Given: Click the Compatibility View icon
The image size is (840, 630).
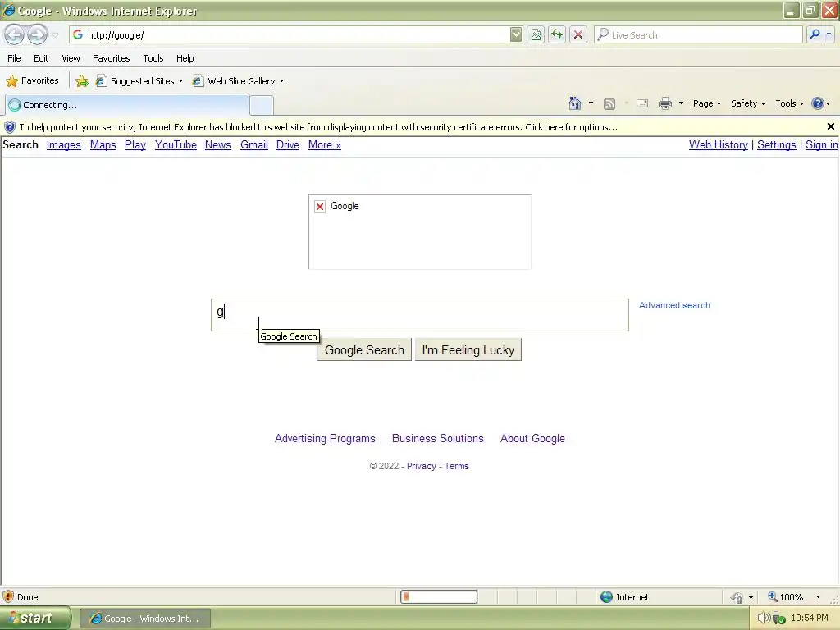Looking at the screenshot, I should [536, 34].
